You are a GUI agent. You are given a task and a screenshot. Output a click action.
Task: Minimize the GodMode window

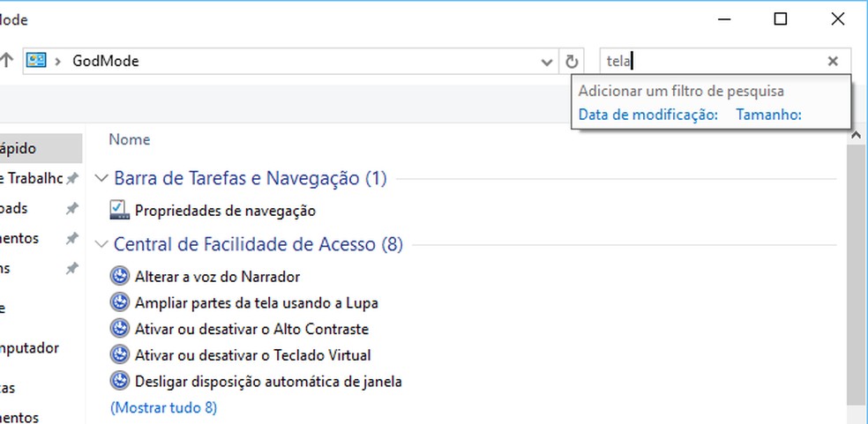[724, 19]
